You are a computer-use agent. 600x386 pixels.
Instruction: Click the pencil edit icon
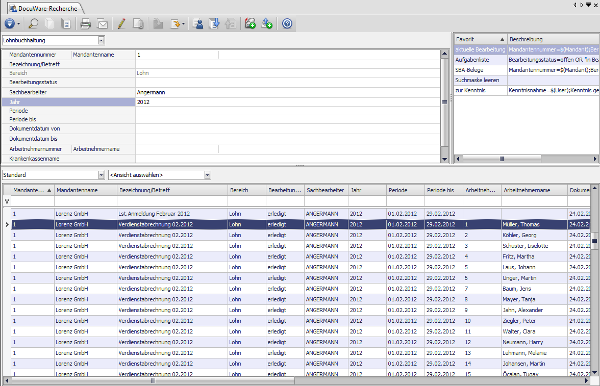click(121, 24)
